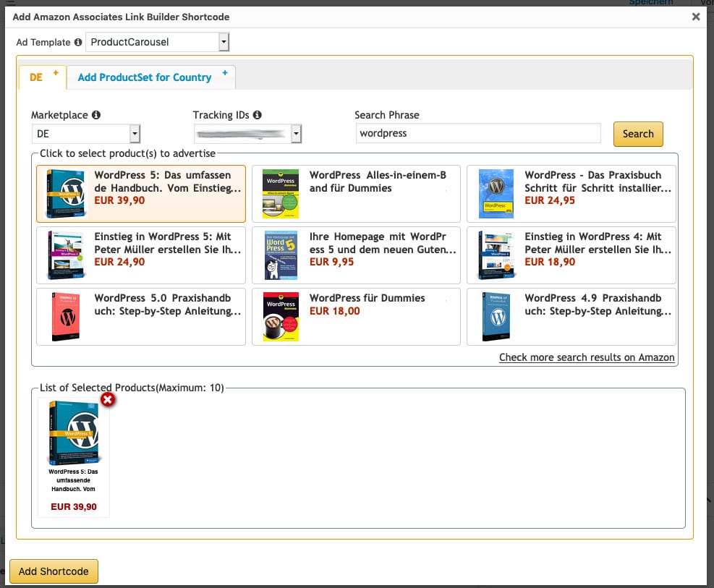Click the EUR 24,90 price text
The height and width of the screenshot is (588, 714).
click(119, 262)
